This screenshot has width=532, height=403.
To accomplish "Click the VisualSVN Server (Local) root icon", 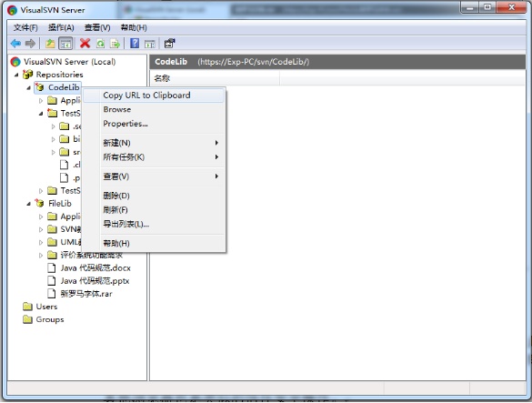I will coord(15,62).
